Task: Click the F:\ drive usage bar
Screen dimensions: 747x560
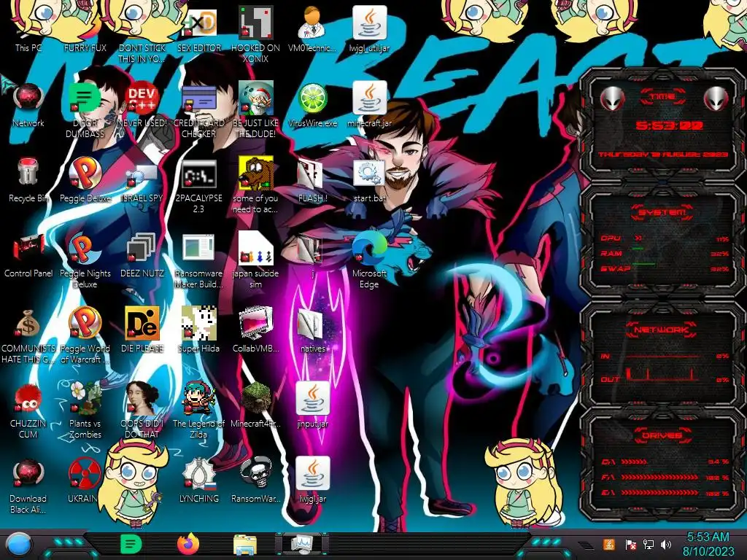Action: 659,477
